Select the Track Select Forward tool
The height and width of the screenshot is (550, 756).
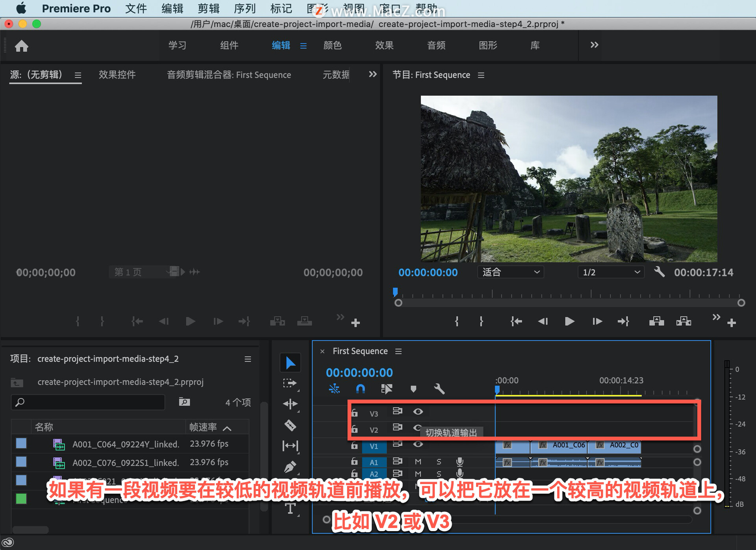point(290,383)
